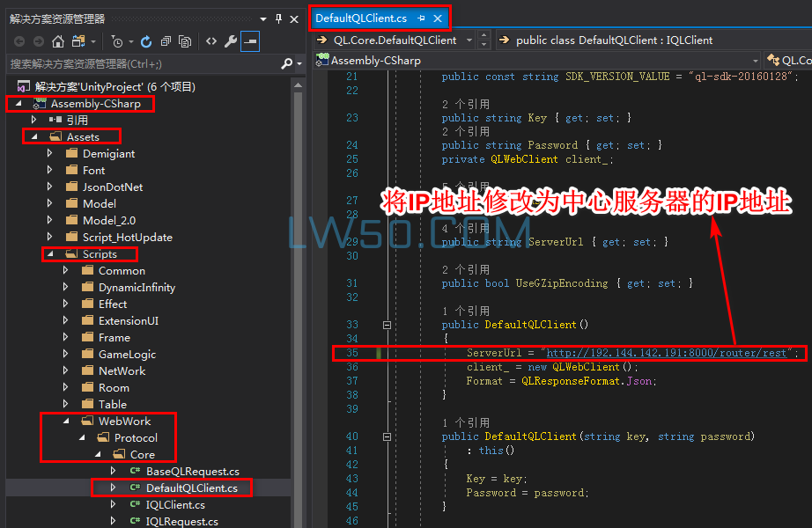Select the DefaultQLClient.cs editor tab
Image resolution: width=812 pixels, height=528 pixels.
(361, 18)
